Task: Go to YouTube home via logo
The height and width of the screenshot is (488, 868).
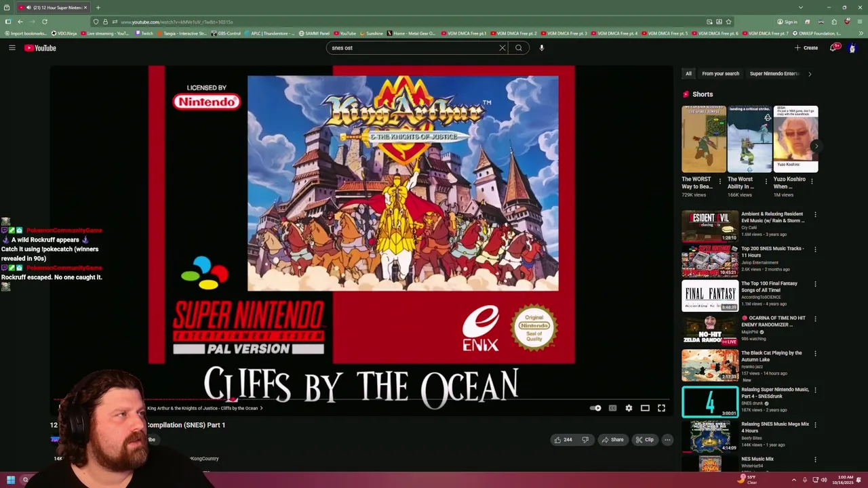Action: pos(40,47)
